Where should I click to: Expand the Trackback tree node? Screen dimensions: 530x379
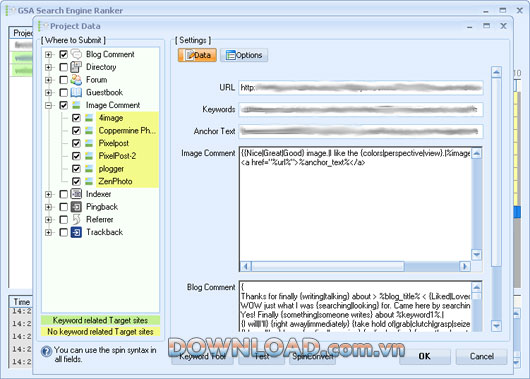(49, 233)
